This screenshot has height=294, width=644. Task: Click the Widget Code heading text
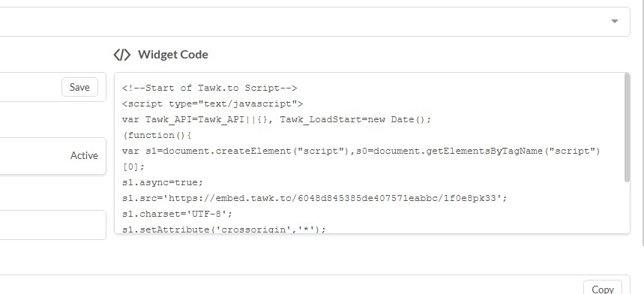(173, 55)
